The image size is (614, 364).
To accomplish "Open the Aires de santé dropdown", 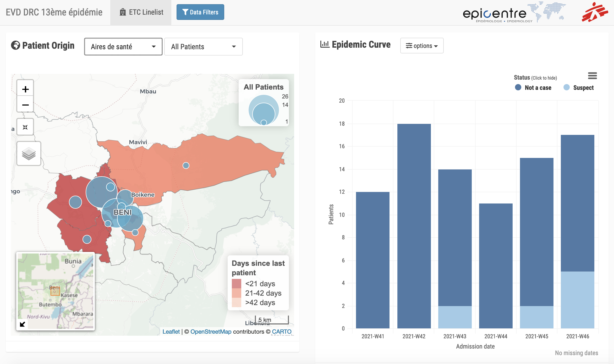I will pyautogui.click(x=123, y=47).
